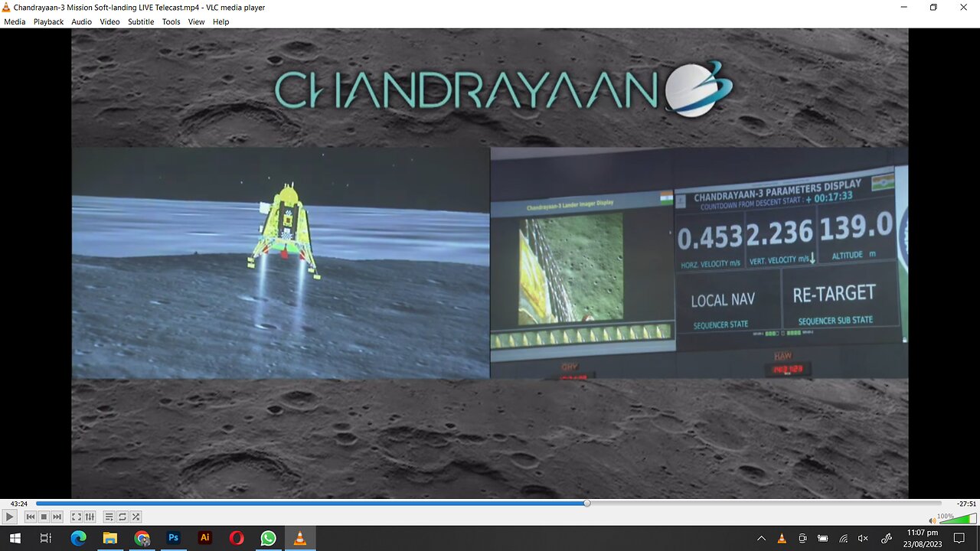This screenshot has width=980, height=551.
Task: Open the Video menu
Action: pos(109,21)
